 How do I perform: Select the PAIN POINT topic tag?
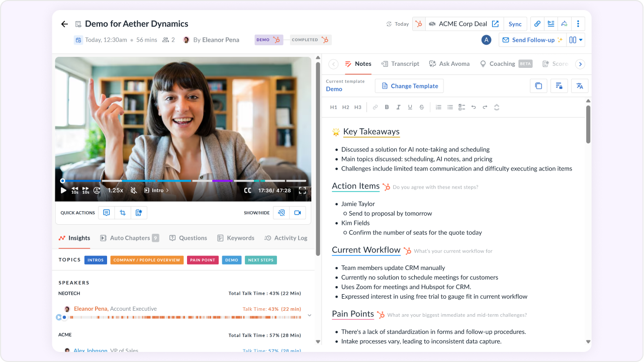point(203,260)
